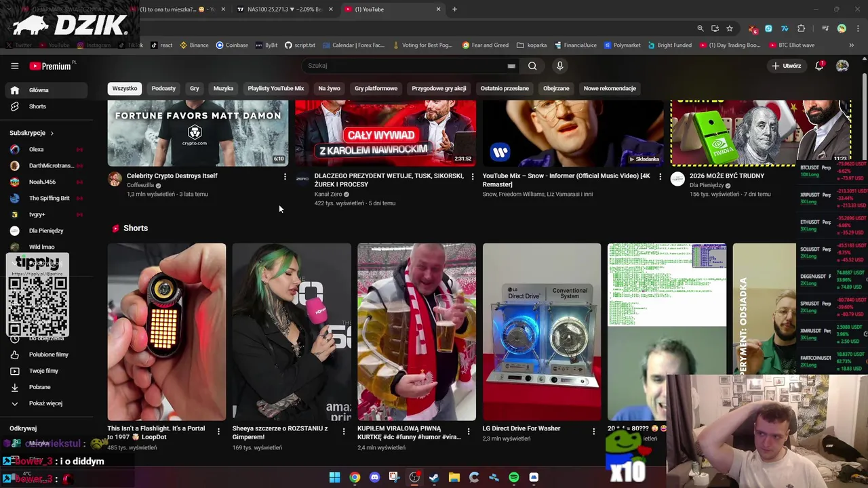Bookmark this page with star icon
The image size is (868, 488).
pos(730,28)
